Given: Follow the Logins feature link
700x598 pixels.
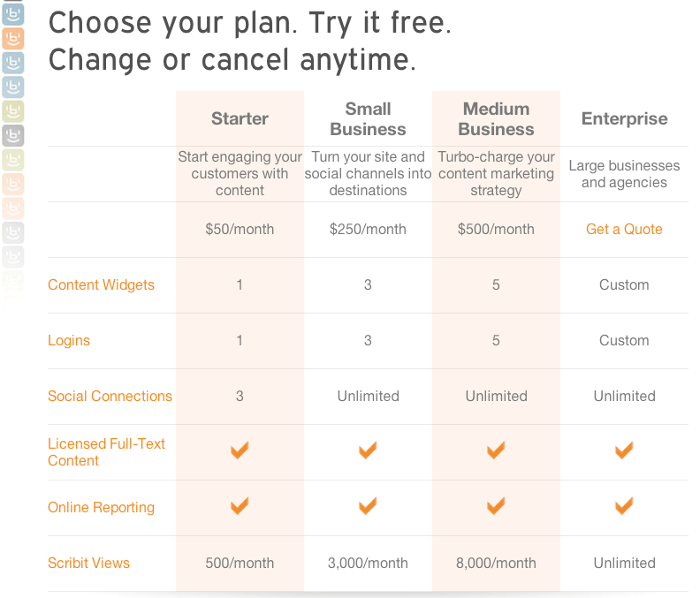Looking at the screenshot, I should point(69,340).
